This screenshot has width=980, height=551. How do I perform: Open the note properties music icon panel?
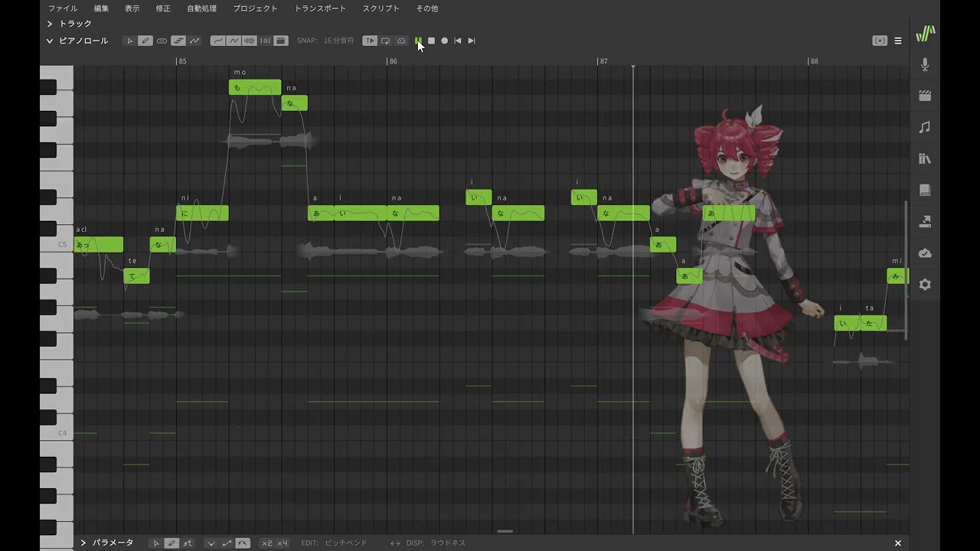925,127
